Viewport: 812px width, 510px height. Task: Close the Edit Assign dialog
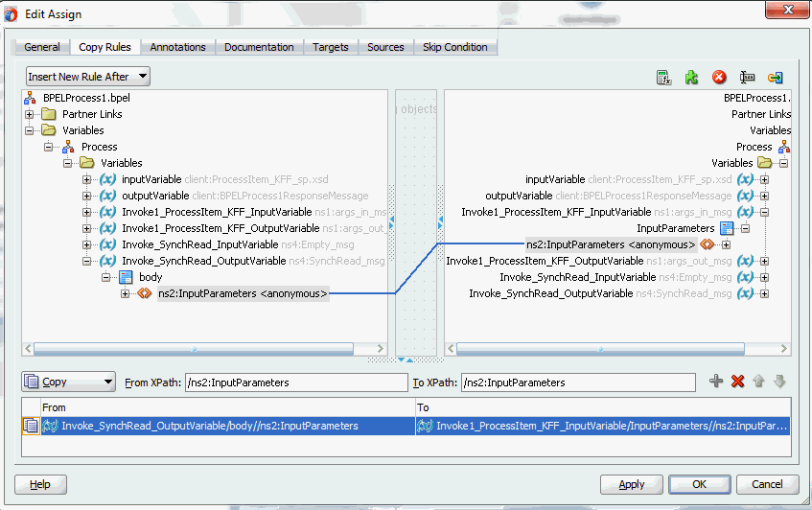787,10
